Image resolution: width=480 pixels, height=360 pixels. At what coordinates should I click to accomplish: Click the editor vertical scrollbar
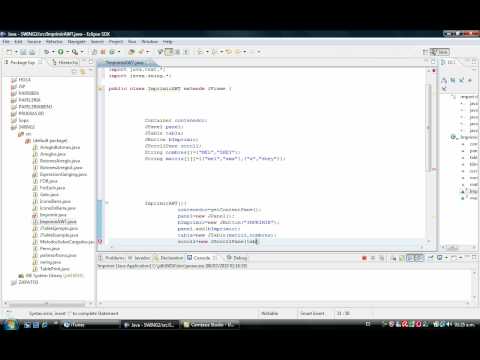pos(429,128)
